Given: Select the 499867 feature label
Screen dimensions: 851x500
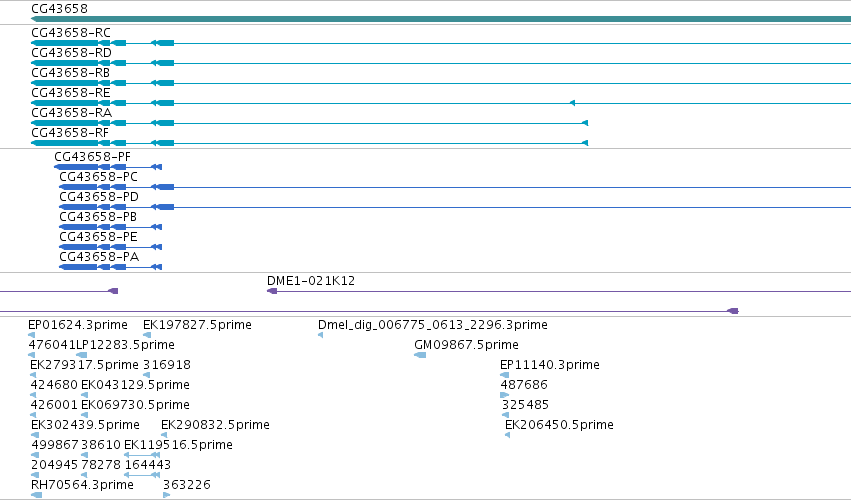Looking at the screenshot, I should pyautogui.click(x=55, y=445).
